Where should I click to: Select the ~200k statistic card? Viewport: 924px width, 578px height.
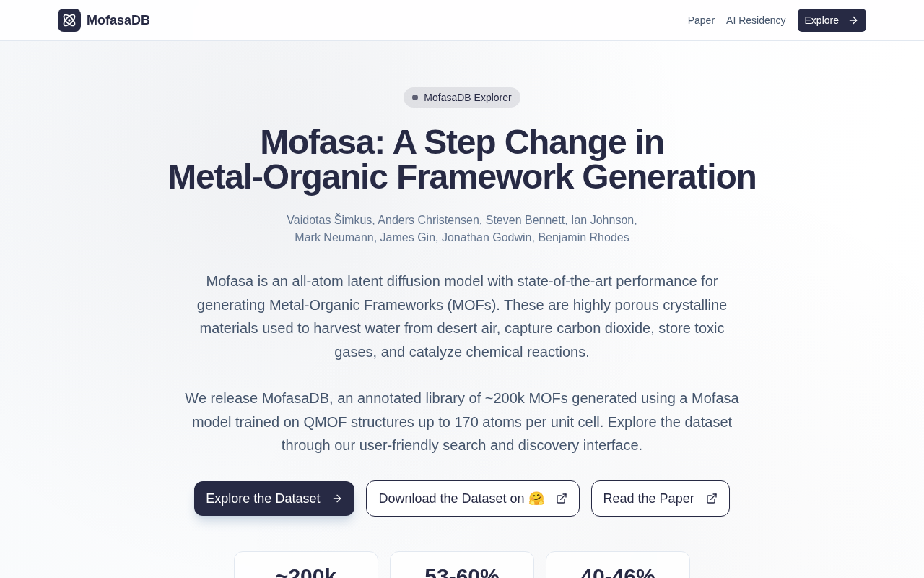pyautogui.click(x=306, y=567)
